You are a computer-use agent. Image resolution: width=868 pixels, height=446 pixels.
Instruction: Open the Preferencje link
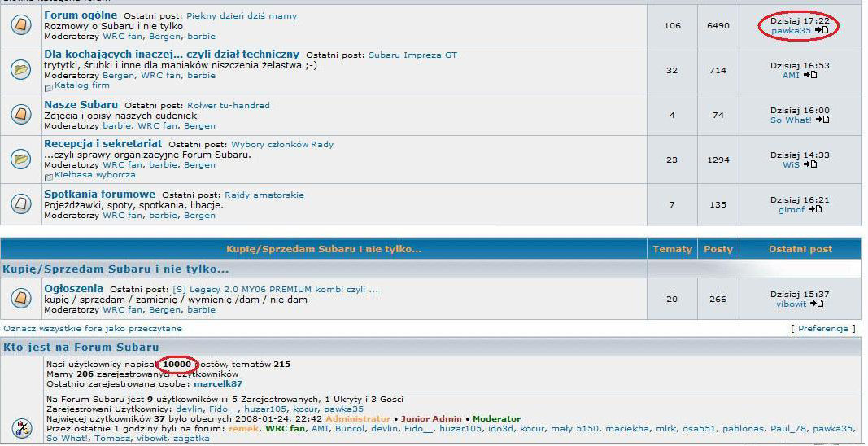tap(823, 329)
